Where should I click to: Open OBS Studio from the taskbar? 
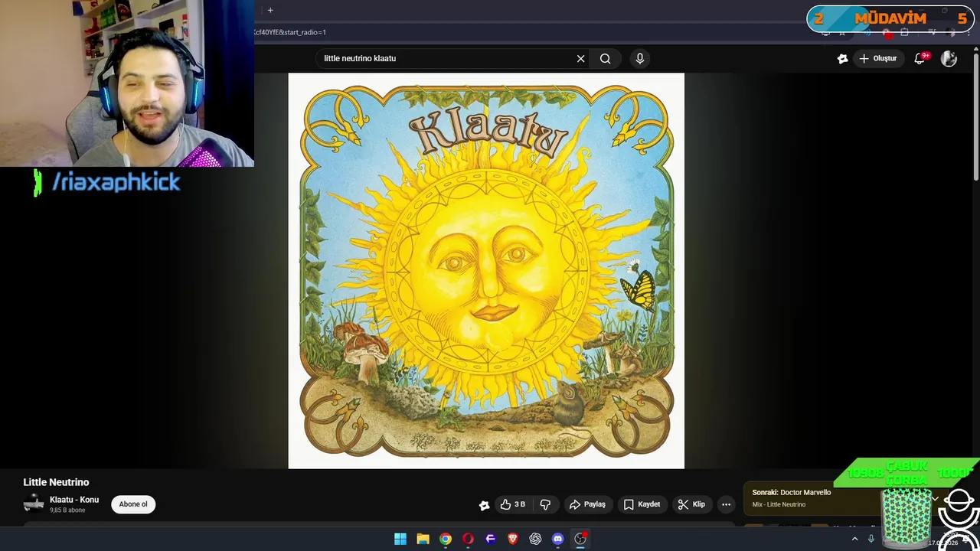click(580, 539)
